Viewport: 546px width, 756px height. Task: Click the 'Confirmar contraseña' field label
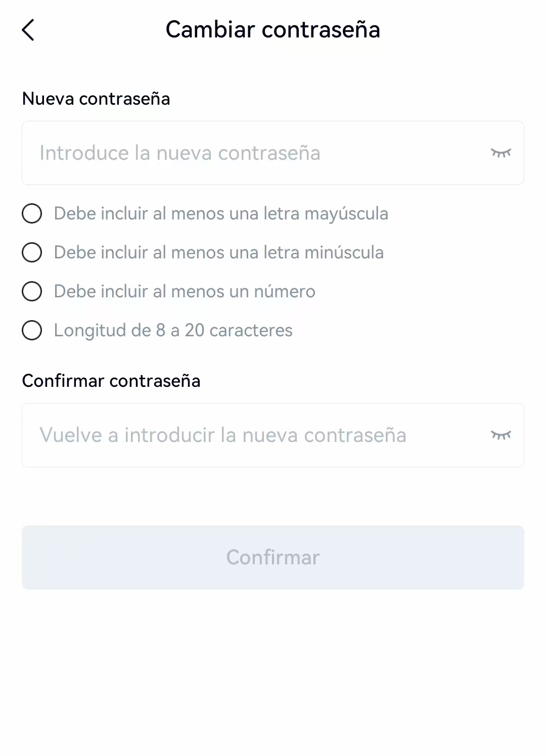pos(111,381)
